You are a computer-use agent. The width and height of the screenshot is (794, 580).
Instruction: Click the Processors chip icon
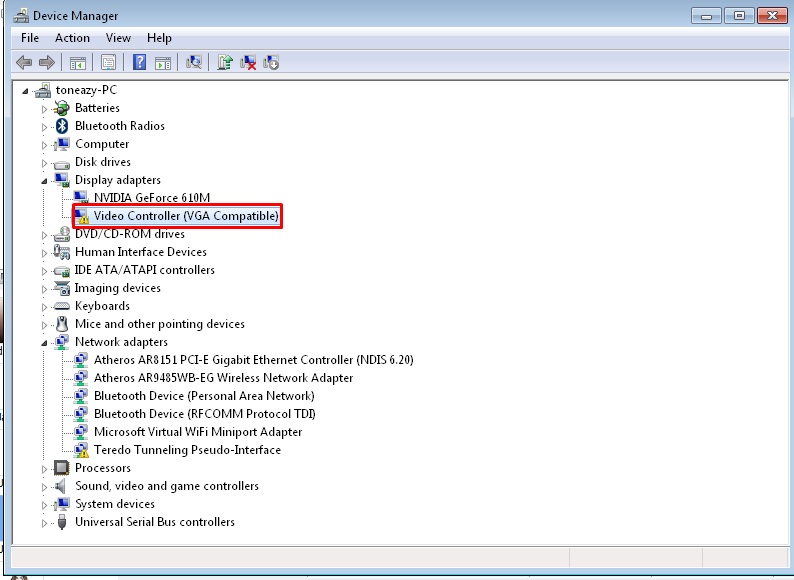click(x=61, y=468)
